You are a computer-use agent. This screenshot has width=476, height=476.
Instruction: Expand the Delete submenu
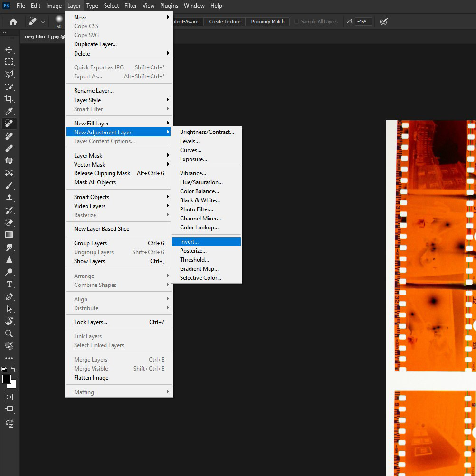point(118,53)
